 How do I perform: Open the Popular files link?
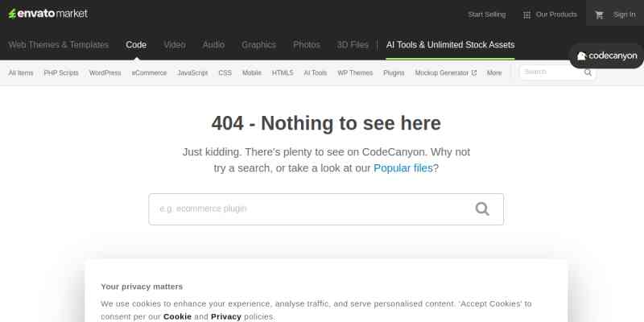pos(403,168)
